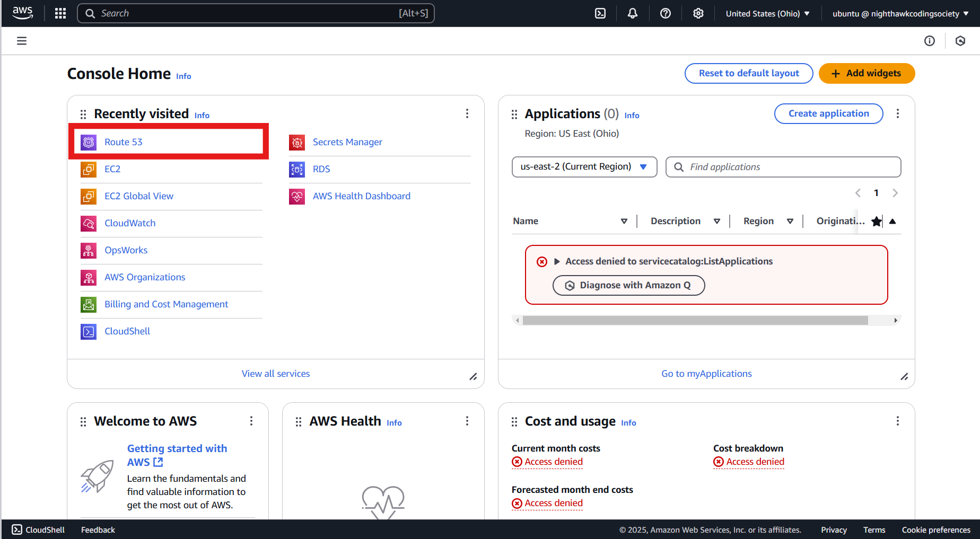Open the help question mark icon
980x539 pixels.
tap(666, 13)
